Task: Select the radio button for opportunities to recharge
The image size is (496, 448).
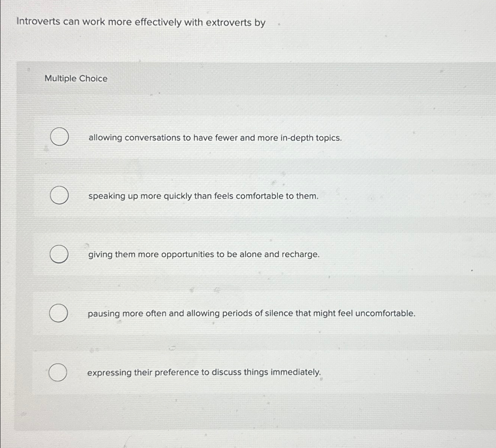Action: coord(59,254)
